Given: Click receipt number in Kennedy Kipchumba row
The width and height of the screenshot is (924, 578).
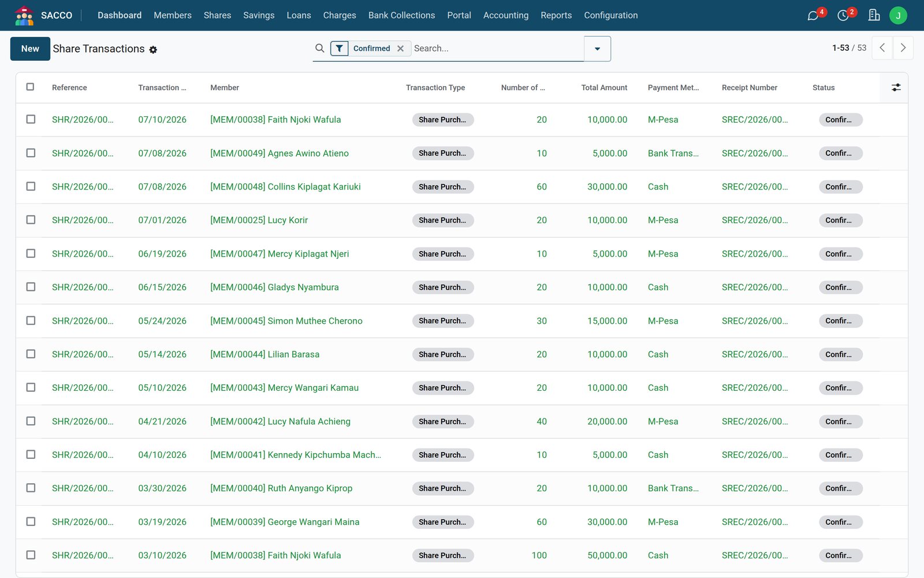Looking at the screenshot, I should [x=754, y=455].
